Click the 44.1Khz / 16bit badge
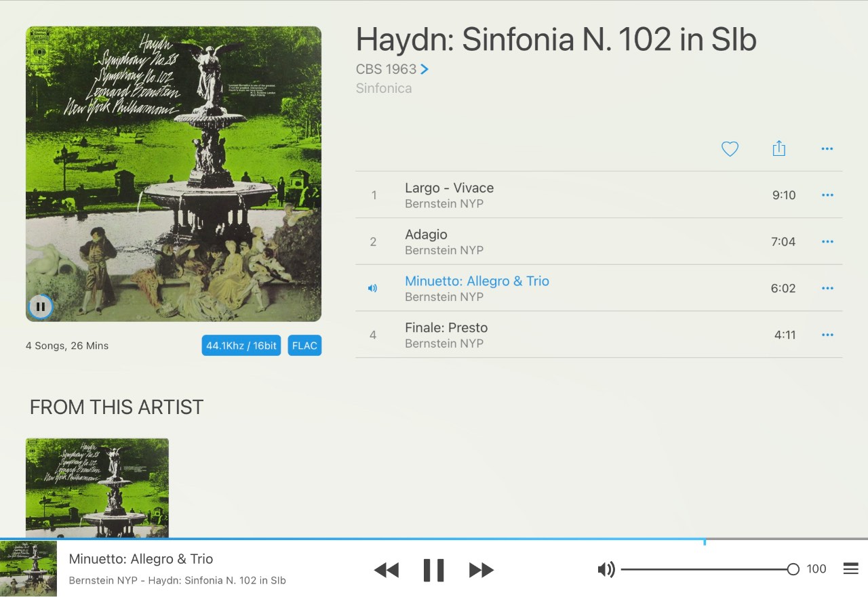This screenshot has width=868, height=597. 241,346
